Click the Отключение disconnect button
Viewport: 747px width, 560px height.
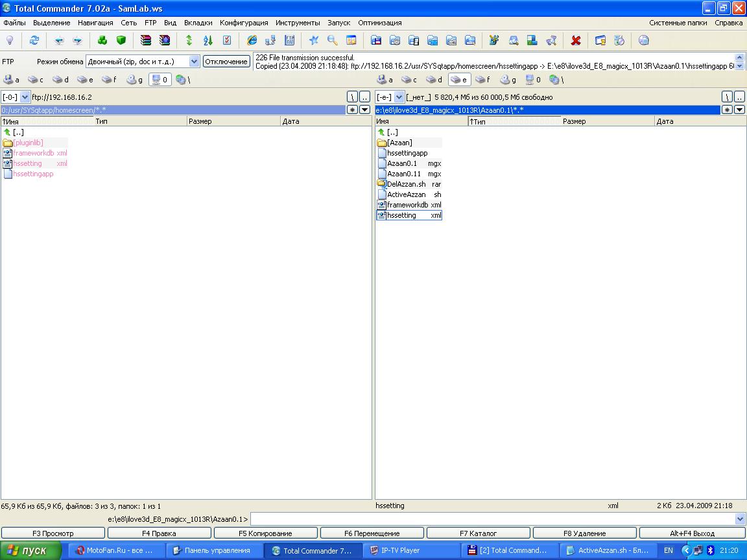(x=226, y=62)
